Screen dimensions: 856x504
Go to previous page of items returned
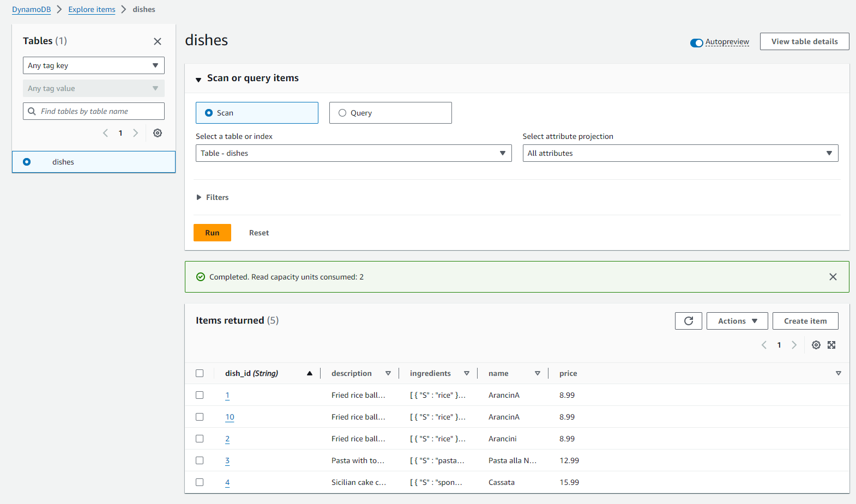click(764, 345)
